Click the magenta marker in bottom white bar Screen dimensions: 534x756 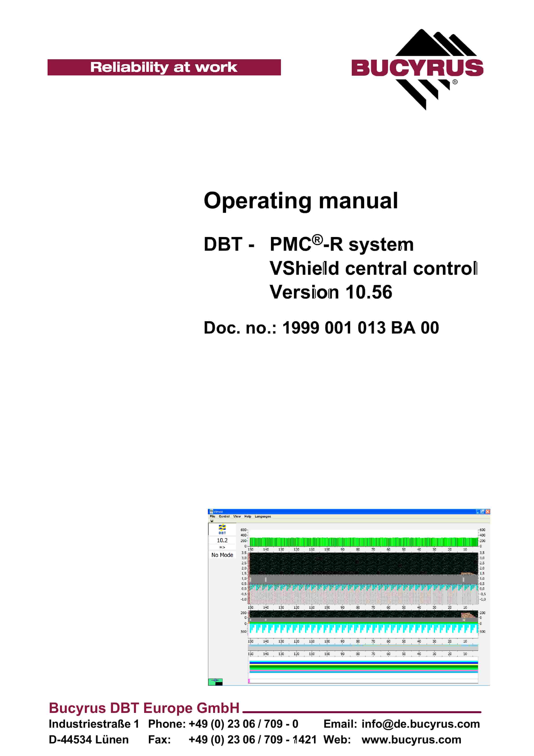click(249, 681)
